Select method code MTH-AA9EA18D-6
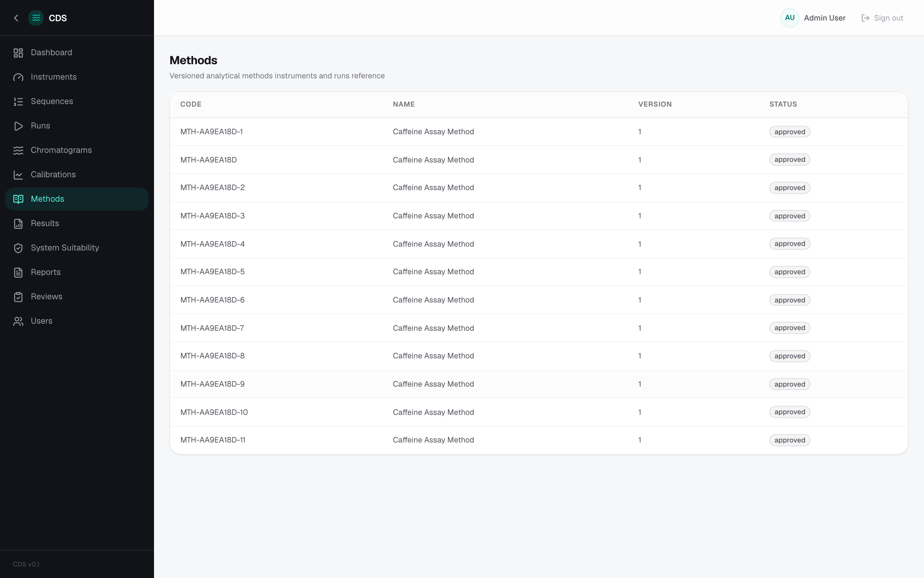 [x=212, y=300]
